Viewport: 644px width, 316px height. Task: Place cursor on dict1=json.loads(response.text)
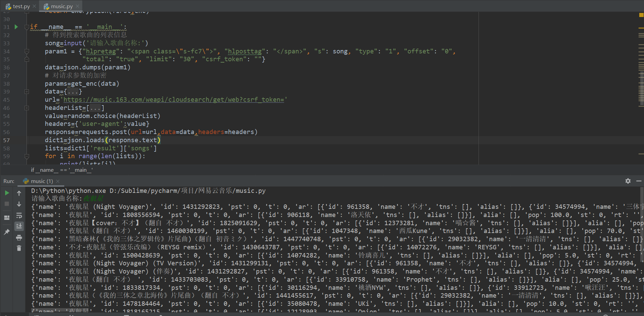click(103, 140)
